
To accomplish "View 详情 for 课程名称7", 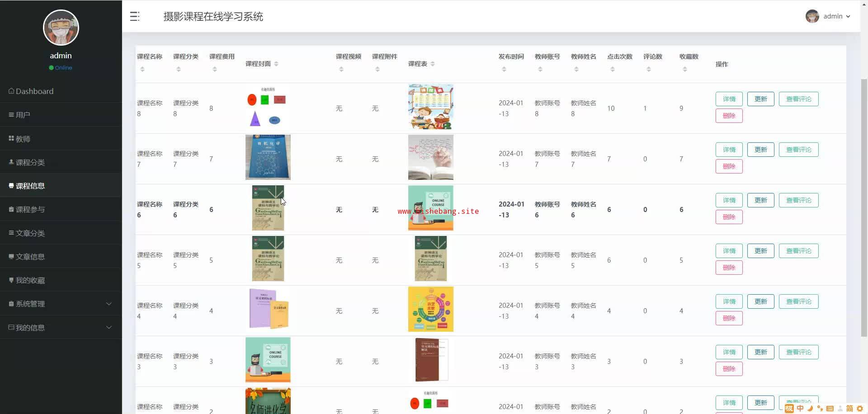I will point(729,150).
